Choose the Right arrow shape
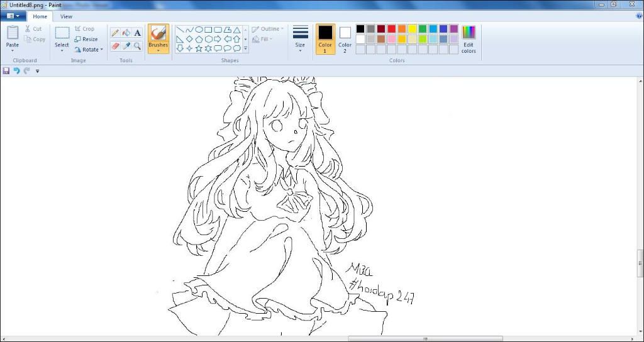644x342 pixels. 218,39
